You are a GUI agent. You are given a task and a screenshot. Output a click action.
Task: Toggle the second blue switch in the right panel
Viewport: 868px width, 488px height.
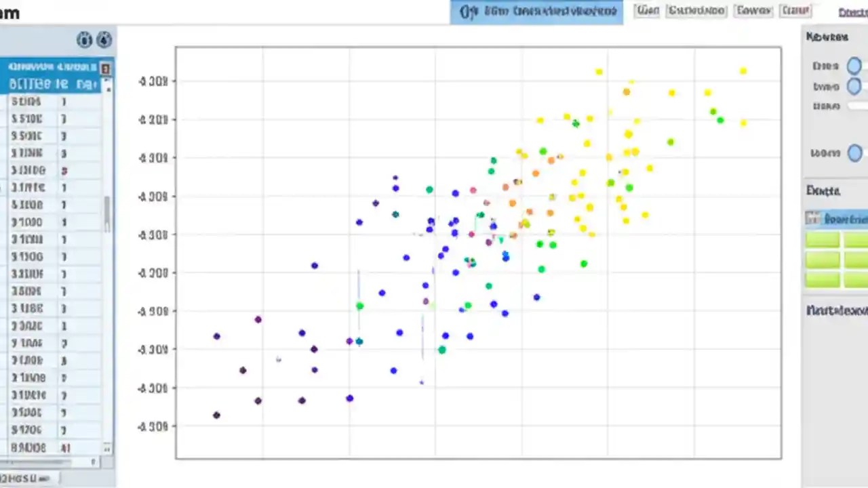(854, 86)
